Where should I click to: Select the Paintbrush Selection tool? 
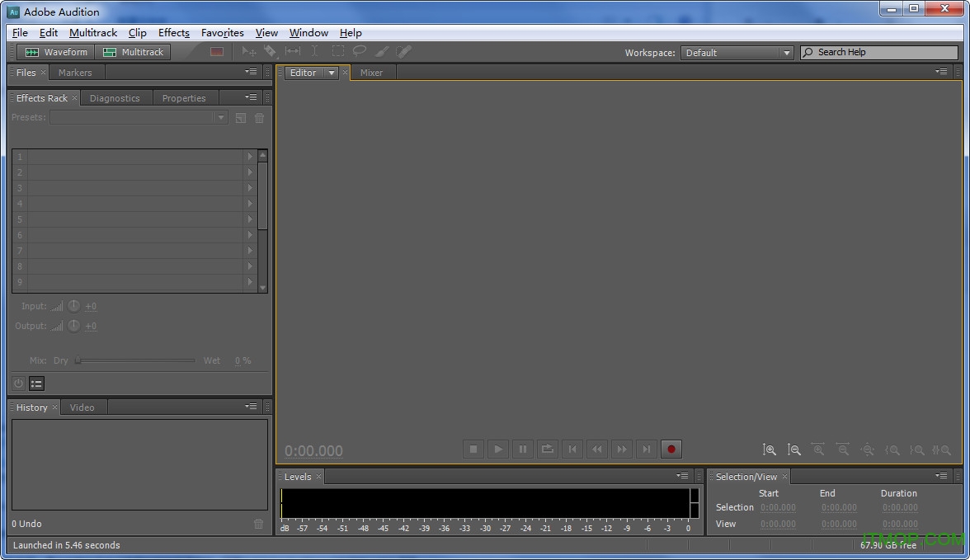[382, 52]
